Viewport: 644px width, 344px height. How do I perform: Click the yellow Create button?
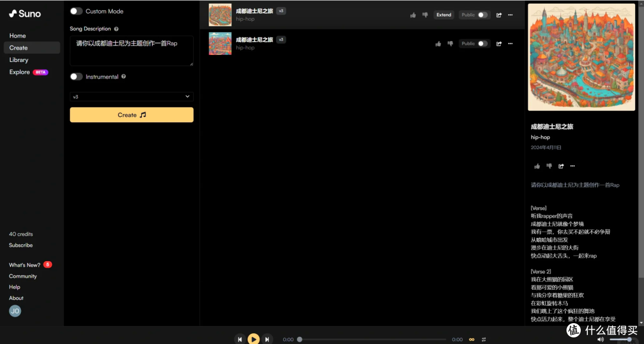coord(131,115)
